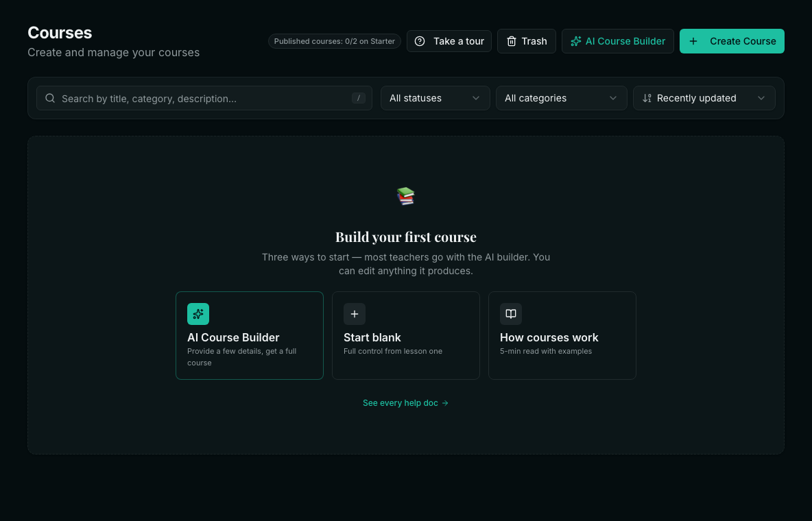Viewport: 812px width, 521px height.
Task: Open the All statuses dropdown
Action: (435, 98)
